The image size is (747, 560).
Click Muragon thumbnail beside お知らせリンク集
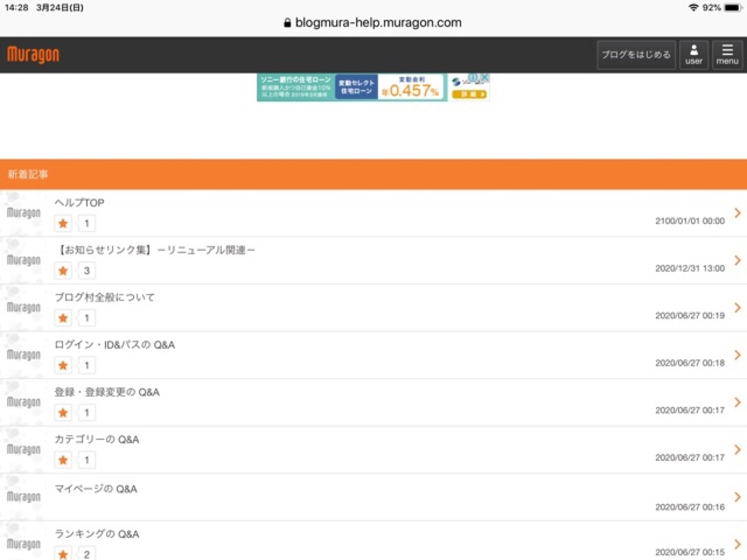tap(23, 260)
